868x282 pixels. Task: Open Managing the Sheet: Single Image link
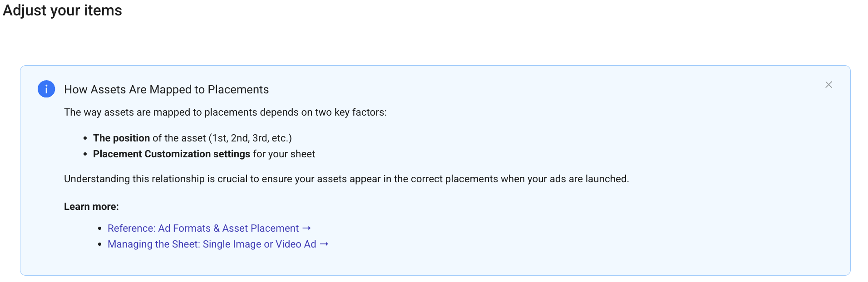[212, 244]
